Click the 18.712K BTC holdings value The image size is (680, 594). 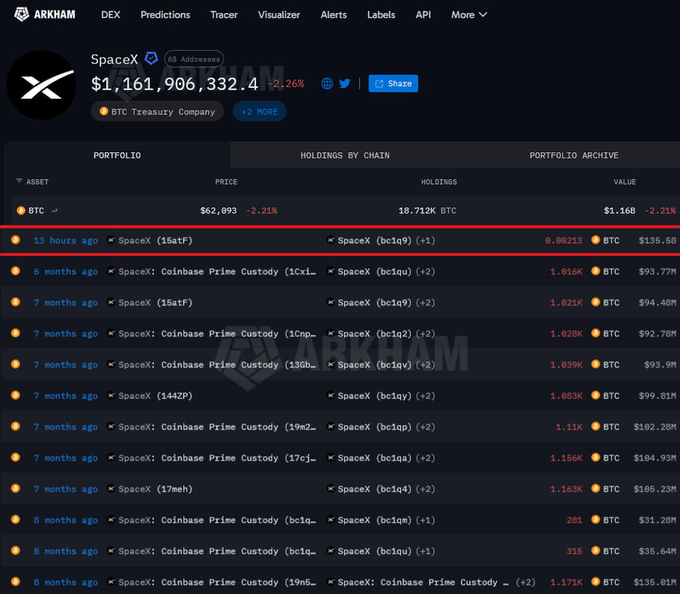pos(427,211)
